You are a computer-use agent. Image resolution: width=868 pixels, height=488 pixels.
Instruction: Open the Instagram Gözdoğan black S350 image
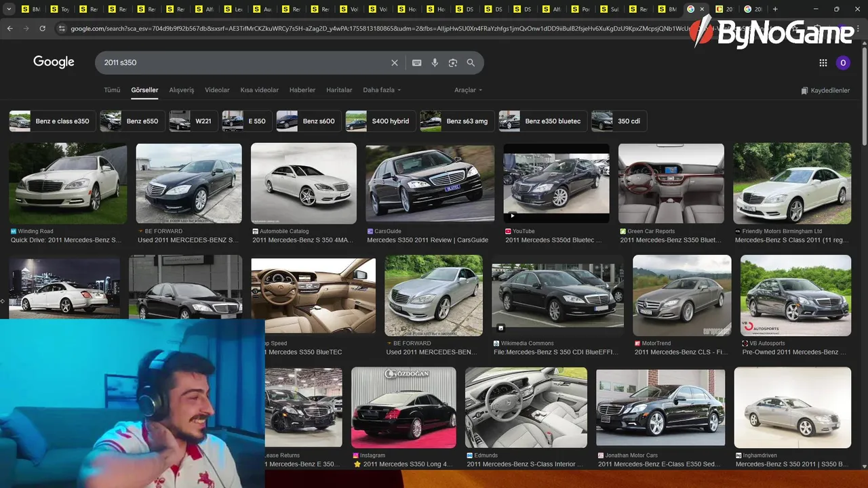[x=403, y=407]
